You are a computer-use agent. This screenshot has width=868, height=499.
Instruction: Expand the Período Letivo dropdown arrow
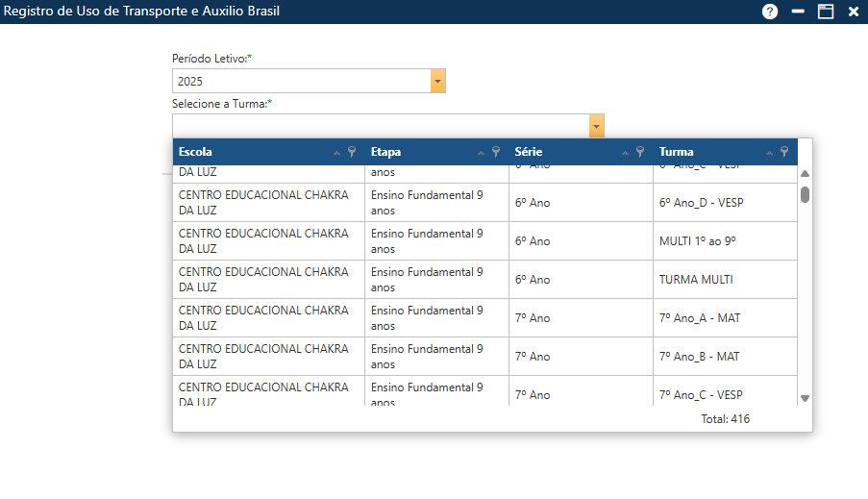pos(438,82)
